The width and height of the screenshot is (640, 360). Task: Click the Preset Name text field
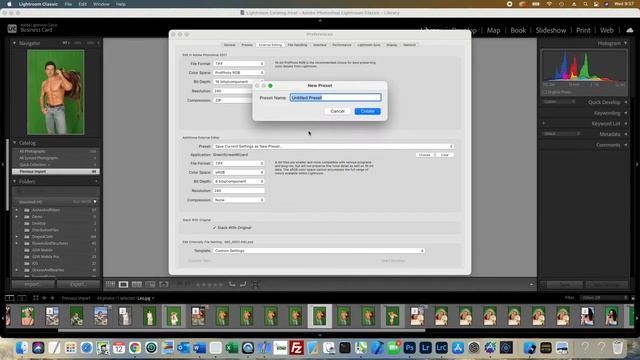coord(336,98)
